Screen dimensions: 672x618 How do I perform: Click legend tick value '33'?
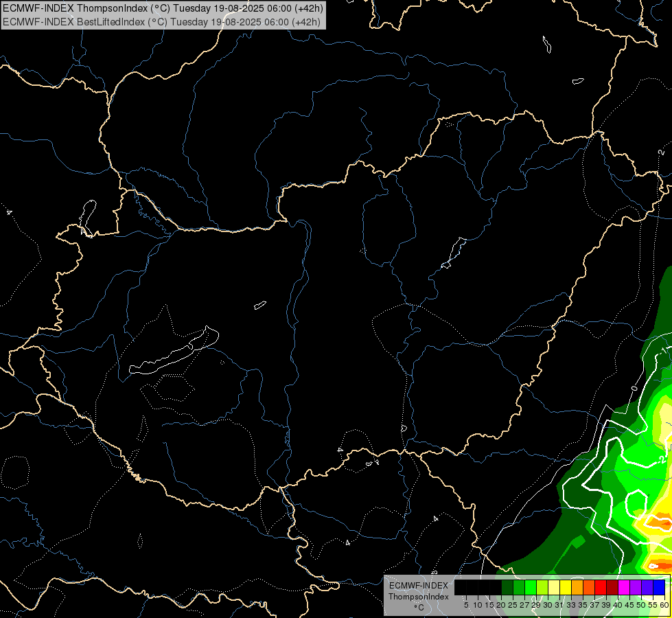[x=571, y=605]
